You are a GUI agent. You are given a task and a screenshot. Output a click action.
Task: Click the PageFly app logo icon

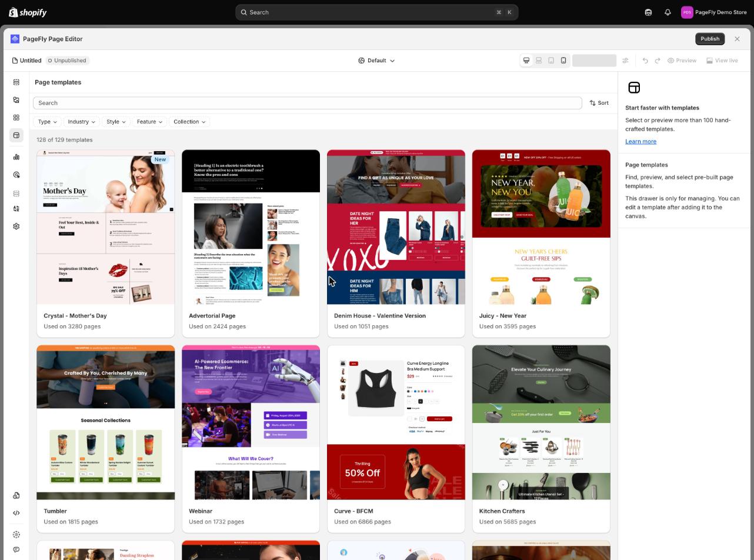coord(15,39)
